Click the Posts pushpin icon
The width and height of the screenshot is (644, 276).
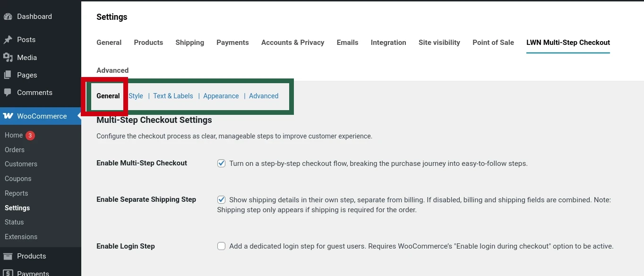(x=8, y=40)
